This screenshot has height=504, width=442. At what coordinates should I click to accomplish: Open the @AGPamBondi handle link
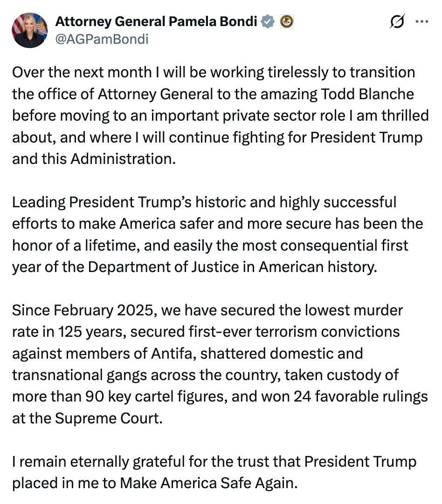click(102, 39)
